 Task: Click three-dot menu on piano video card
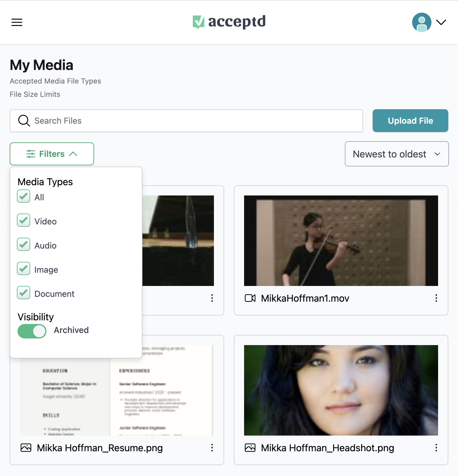pos(212,298)
